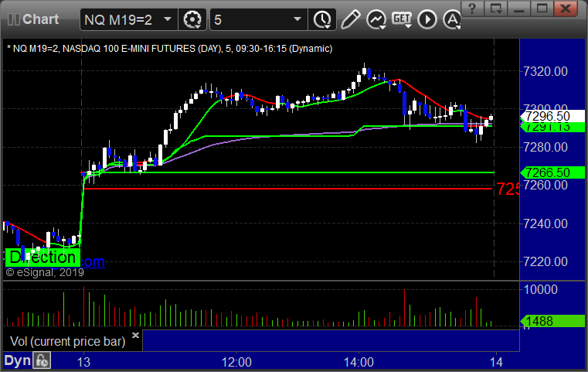Click the GET data icon
Viewport: 588px width, 372px height.
tap(402, 19)
